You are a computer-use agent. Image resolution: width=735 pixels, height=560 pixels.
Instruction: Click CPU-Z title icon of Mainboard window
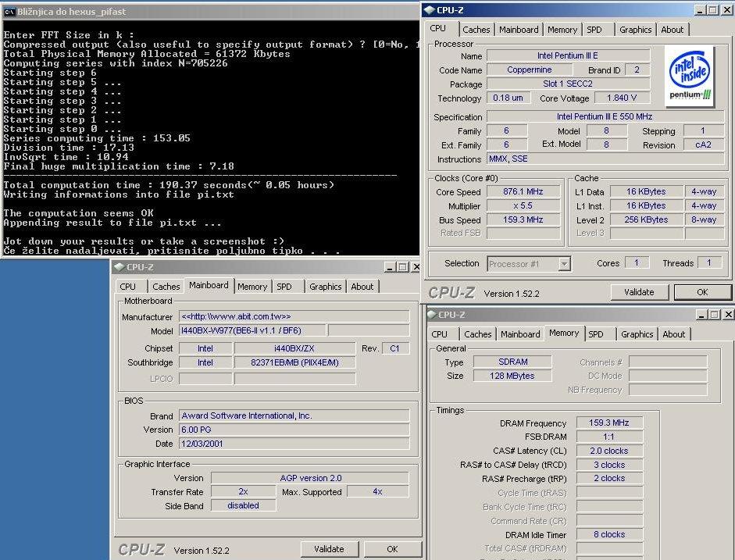[119, 266]
